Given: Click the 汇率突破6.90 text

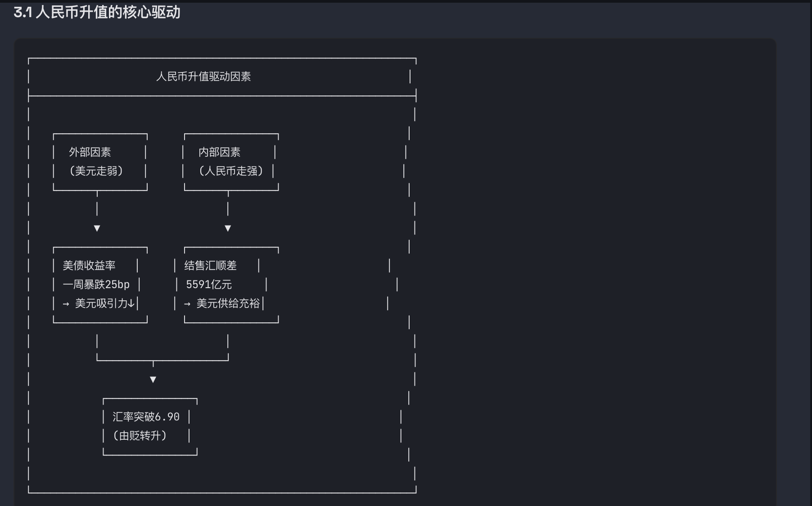Looking at the screenshot, I should 146,417.
